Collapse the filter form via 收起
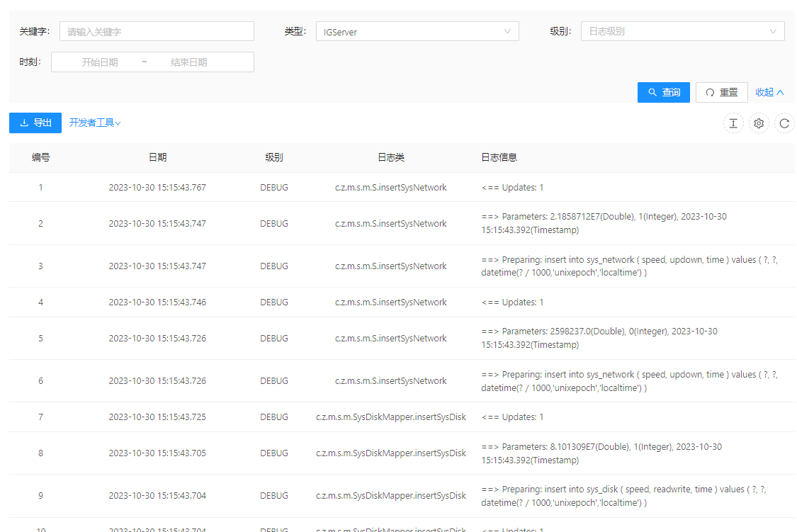This screenshot has height=532, width=797. tap(769, 92)
